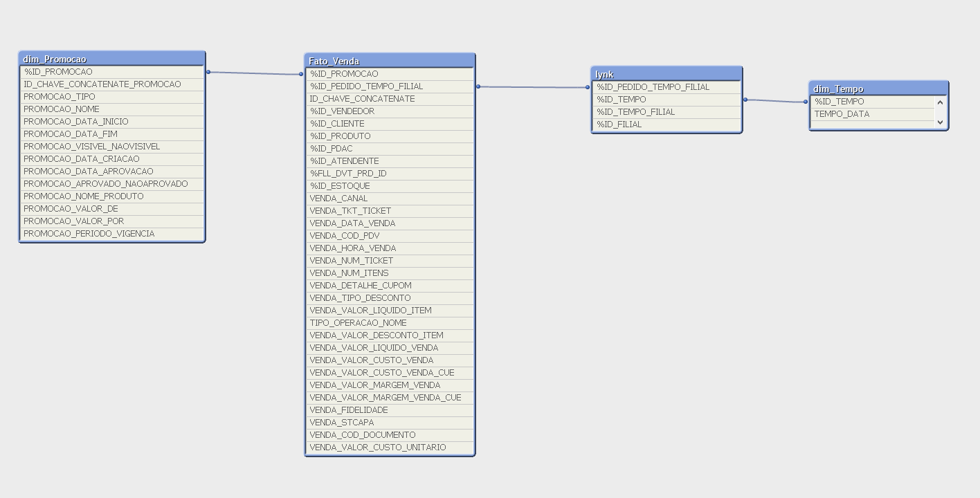Select PROMOCAO_DATA_INICIO field
The height and width of the screenshot is (498, 980).
pyautogui.click(x=112, y=122)
